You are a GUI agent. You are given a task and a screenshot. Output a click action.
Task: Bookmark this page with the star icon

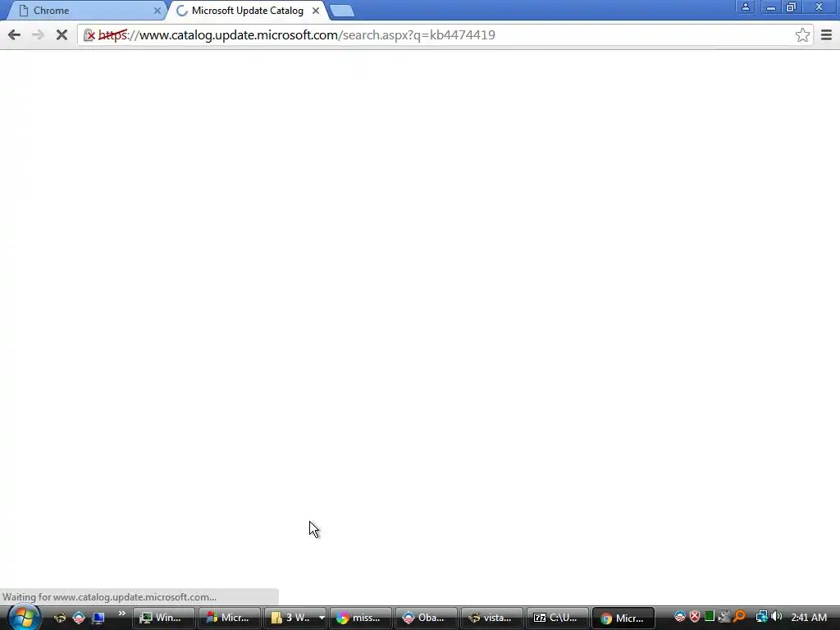pos(802,34)
